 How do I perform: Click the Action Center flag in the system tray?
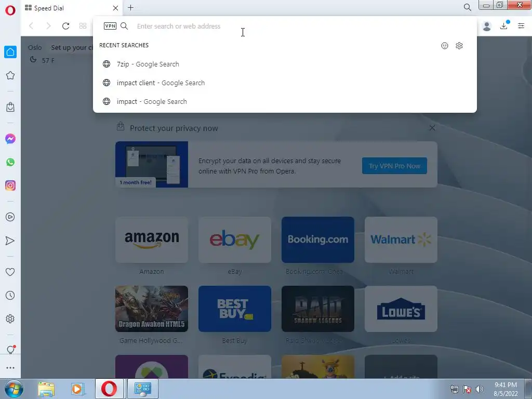pos(467,389)
